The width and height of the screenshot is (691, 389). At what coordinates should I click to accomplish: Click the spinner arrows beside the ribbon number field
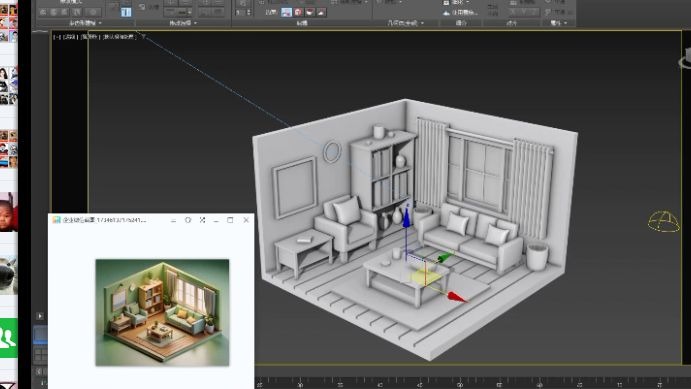click(x=249, y=12)
